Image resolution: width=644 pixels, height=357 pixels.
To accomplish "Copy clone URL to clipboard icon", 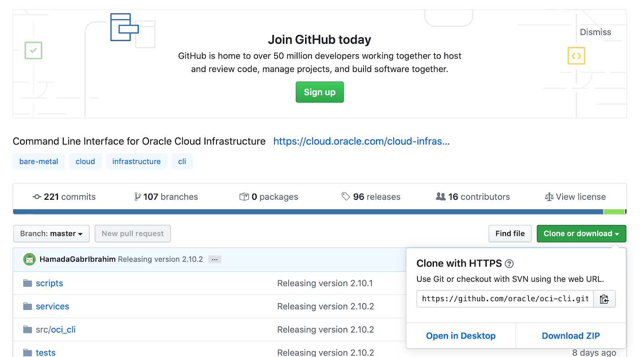I will [604, 299].
